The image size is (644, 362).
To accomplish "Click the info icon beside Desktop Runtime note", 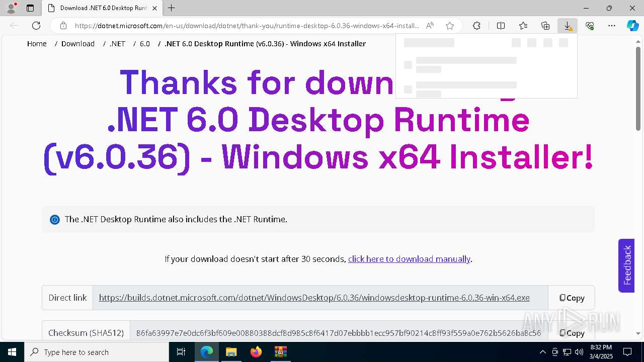I will pyautogui.click(x=54, y=220).
